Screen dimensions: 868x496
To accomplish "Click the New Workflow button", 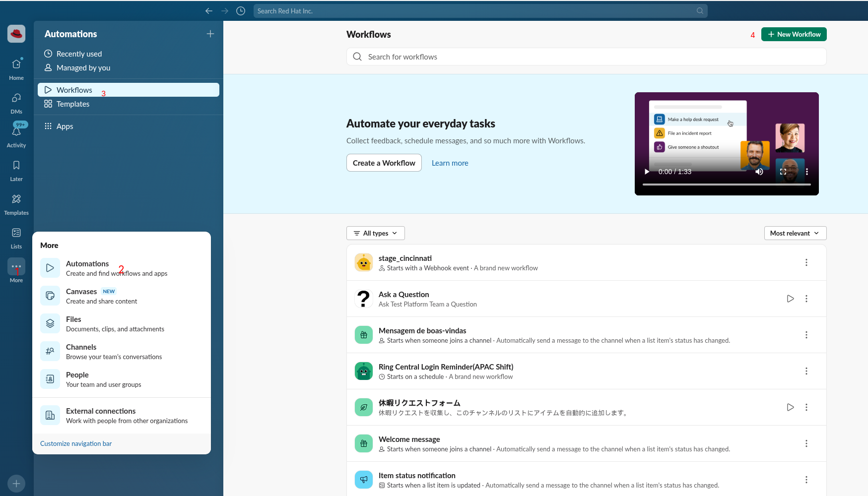I will tap(794, 34).
